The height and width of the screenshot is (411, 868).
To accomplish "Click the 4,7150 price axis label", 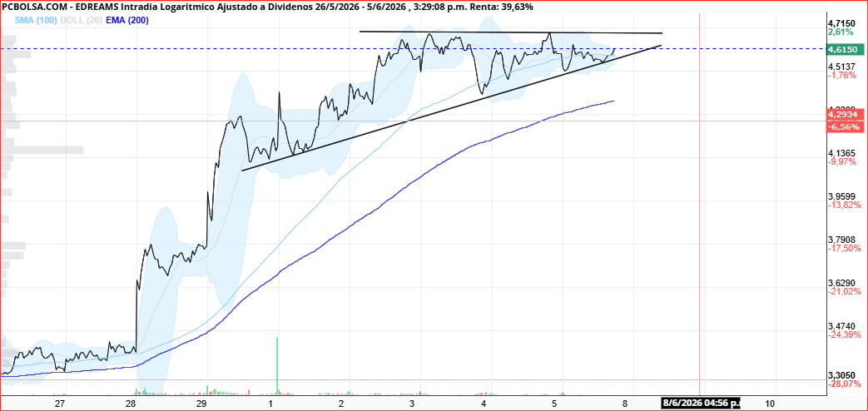I will [842, 23].
